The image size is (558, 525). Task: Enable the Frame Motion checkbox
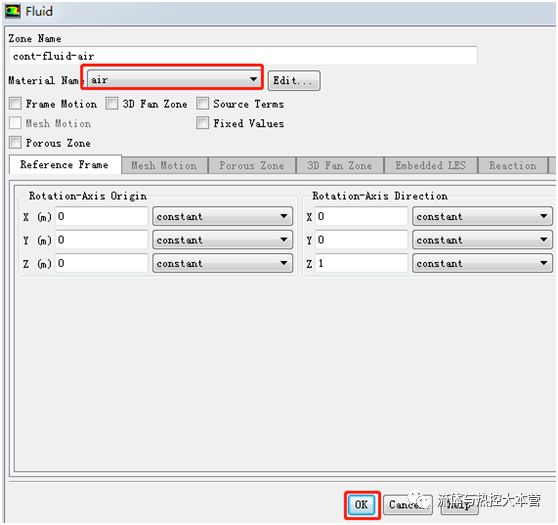[x=15, y=104]
